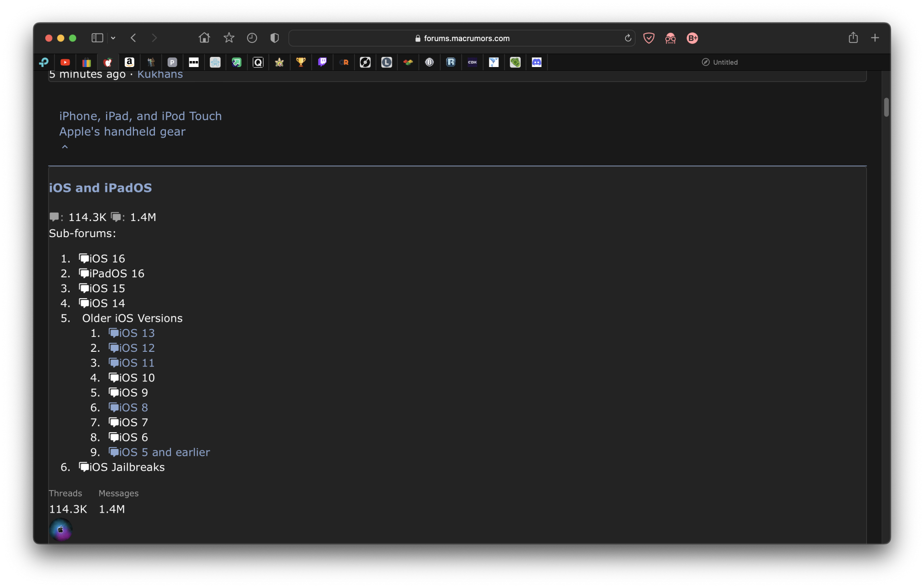Open the Amazon pinned tab
Image resolution: width=924 pixels, height=588 pixels.
click(129, 62)
